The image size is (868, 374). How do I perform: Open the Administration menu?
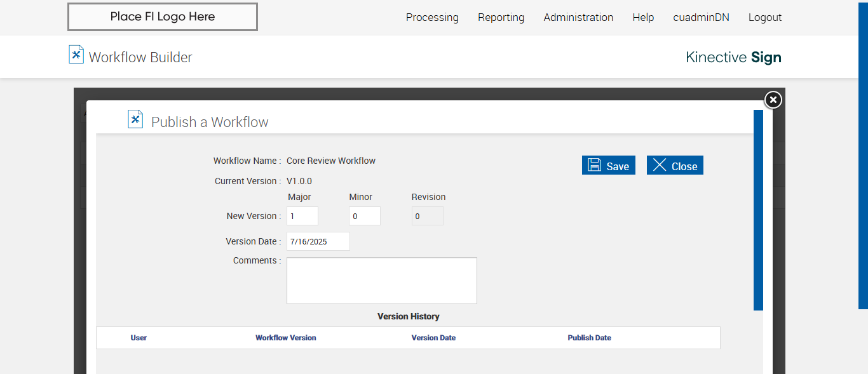(x=578, y=18)
